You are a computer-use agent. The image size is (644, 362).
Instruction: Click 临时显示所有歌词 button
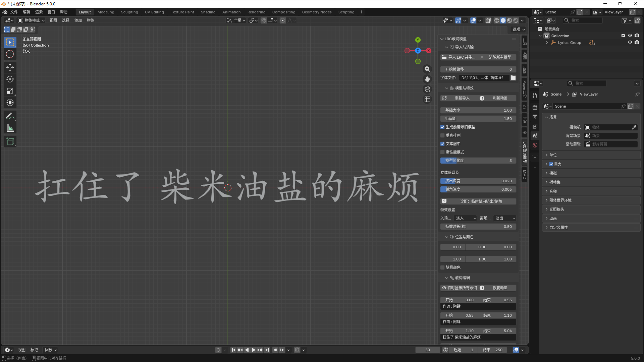[x=459, y=288]
